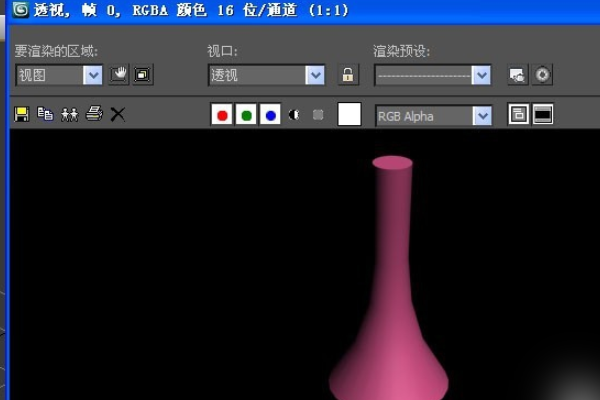Print the rendered image

pyautogui.click(x=94, y=114)
